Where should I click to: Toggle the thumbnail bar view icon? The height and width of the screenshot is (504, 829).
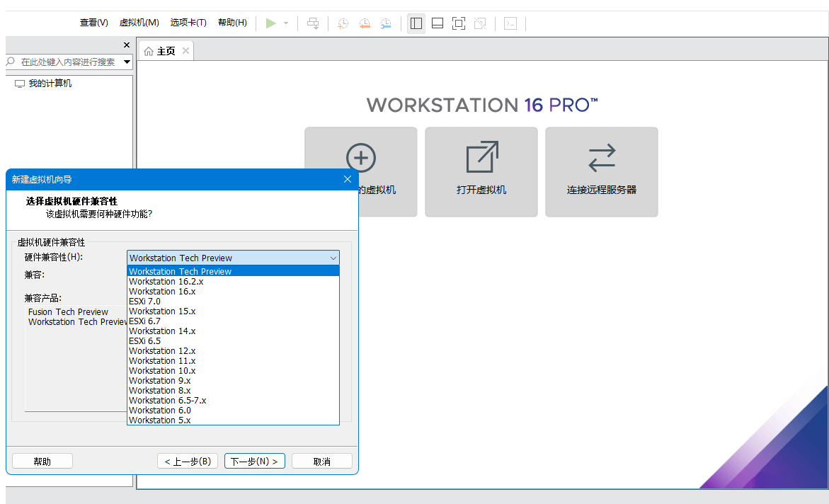438,23
